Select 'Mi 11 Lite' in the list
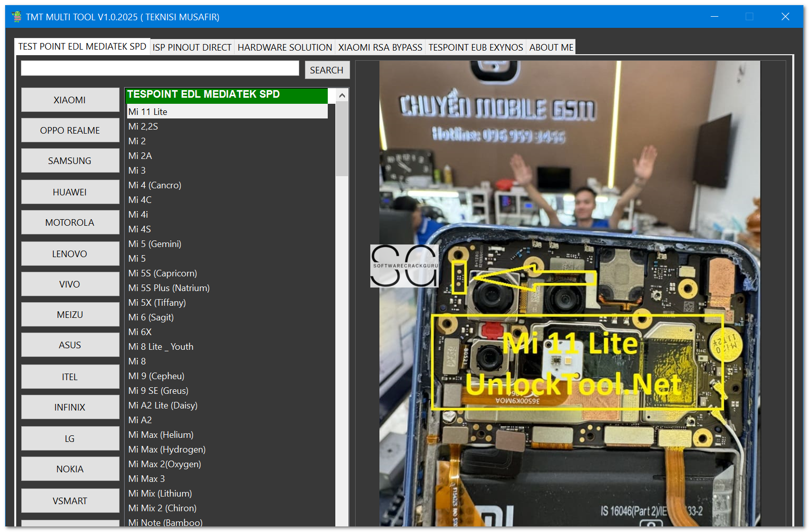 [x=227, y=111]
